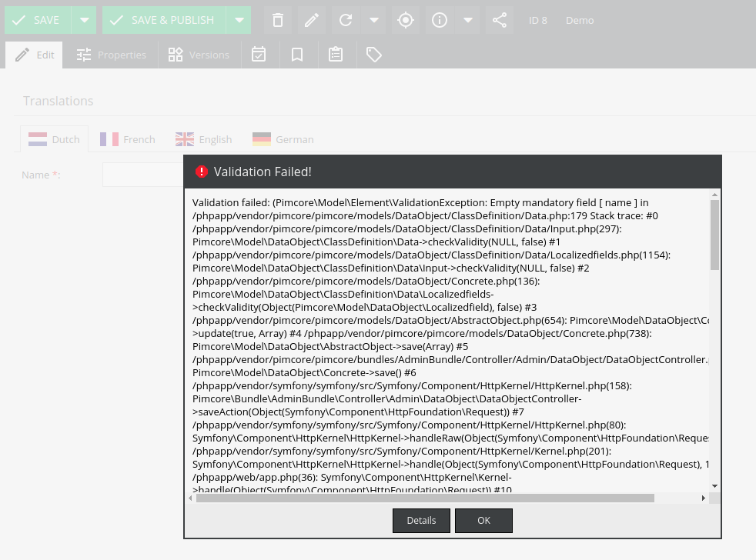
Task: Open the Save dropdown arrow
Action: (85, 20)
